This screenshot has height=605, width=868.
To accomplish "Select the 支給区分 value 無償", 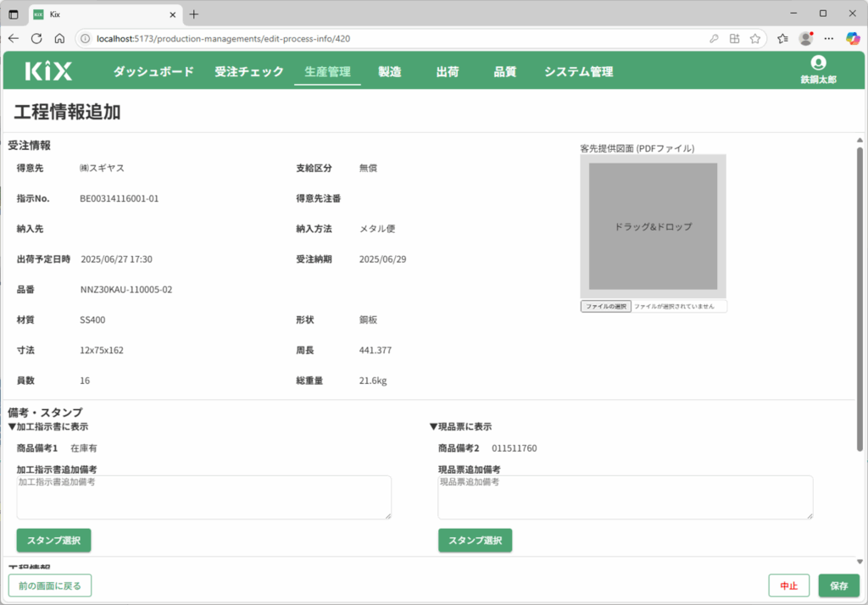I will point(368,169).
